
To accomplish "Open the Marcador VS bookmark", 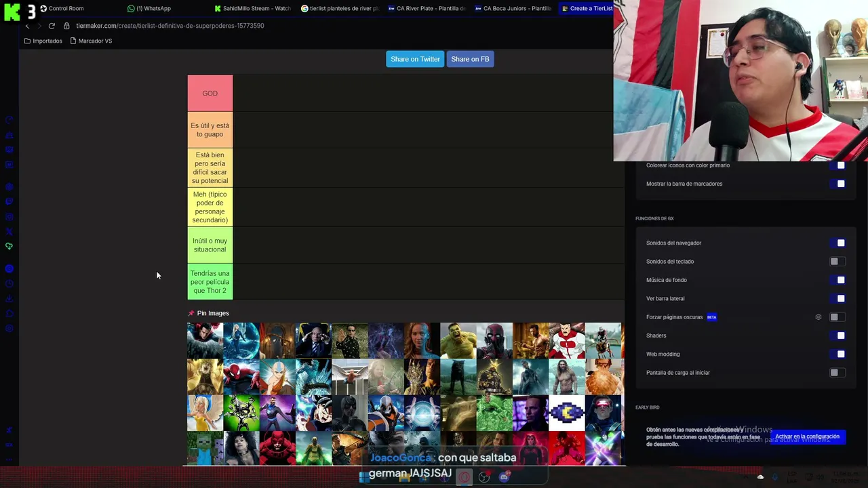I will click(91, 41).
